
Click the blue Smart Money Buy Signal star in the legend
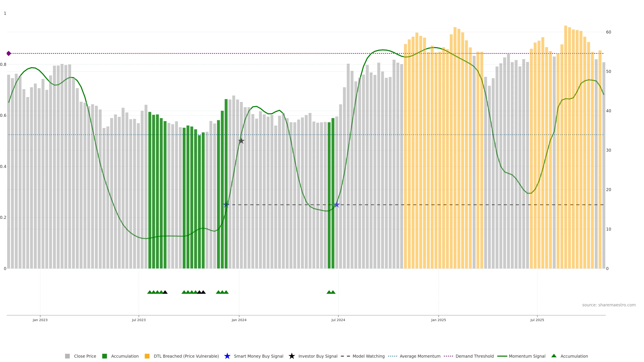click(x=227, y=356)
